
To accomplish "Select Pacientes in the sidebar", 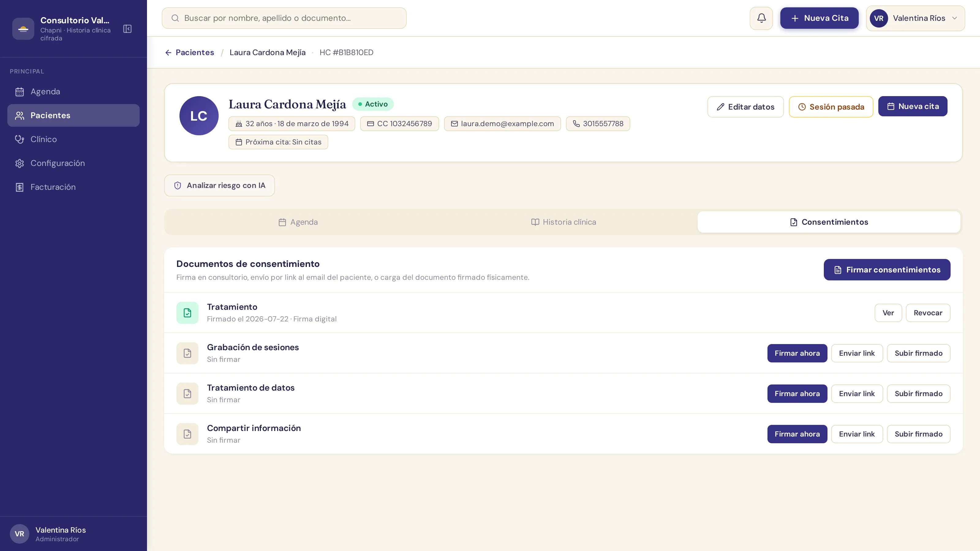I will pos(73,116).
